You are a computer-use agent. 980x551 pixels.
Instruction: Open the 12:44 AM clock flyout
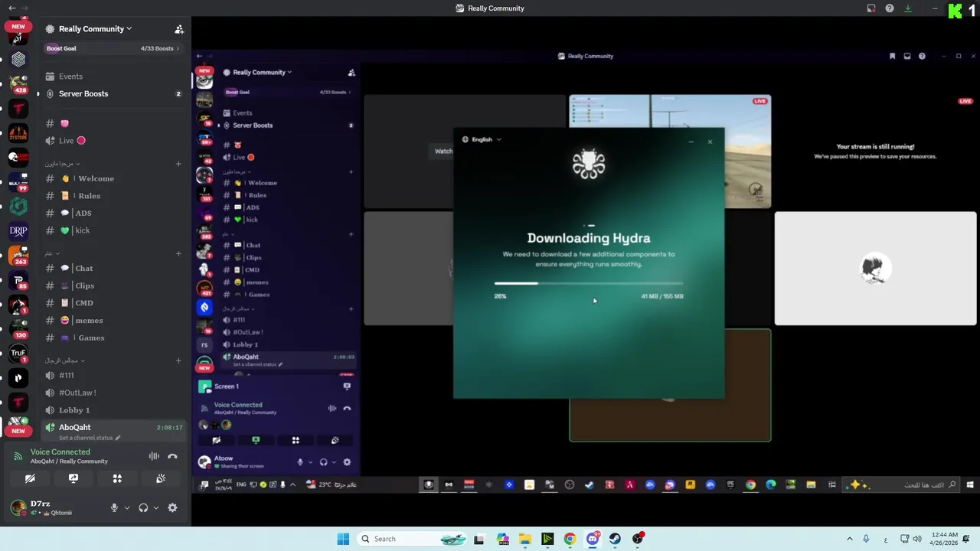pyautogui.click(x=946, y=539)
